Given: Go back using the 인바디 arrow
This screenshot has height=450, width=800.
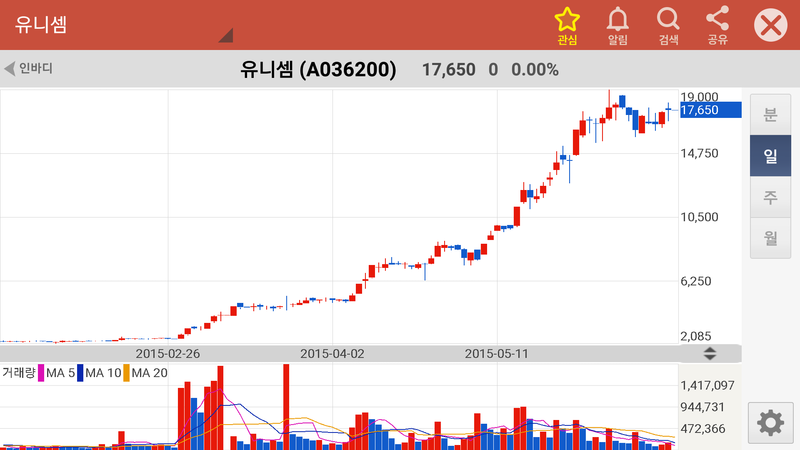Looking at the screenshot, I should [x=28, y=69].
